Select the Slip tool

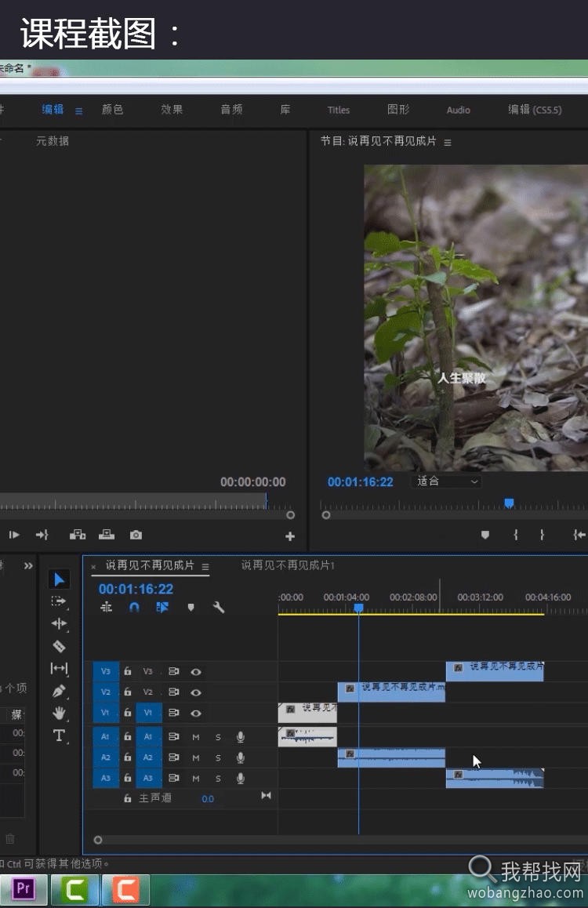(59, 668)
